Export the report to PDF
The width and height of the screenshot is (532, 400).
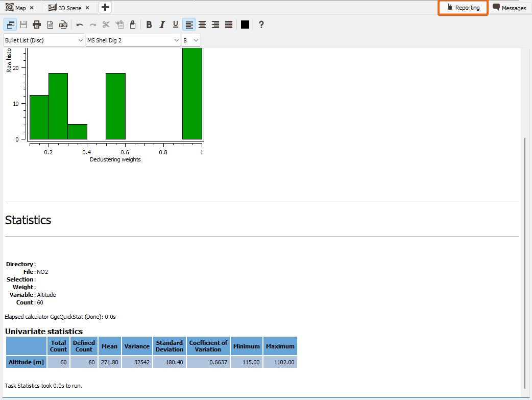point(63,25)
